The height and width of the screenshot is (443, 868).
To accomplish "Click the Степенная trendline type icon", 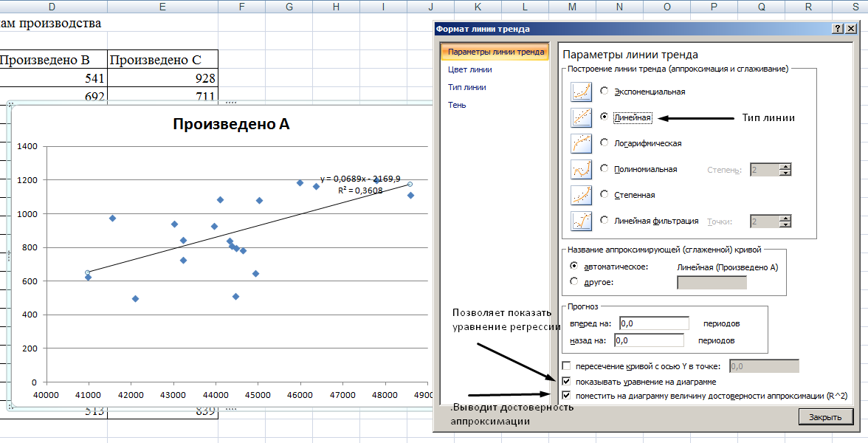I will [582, 195].
